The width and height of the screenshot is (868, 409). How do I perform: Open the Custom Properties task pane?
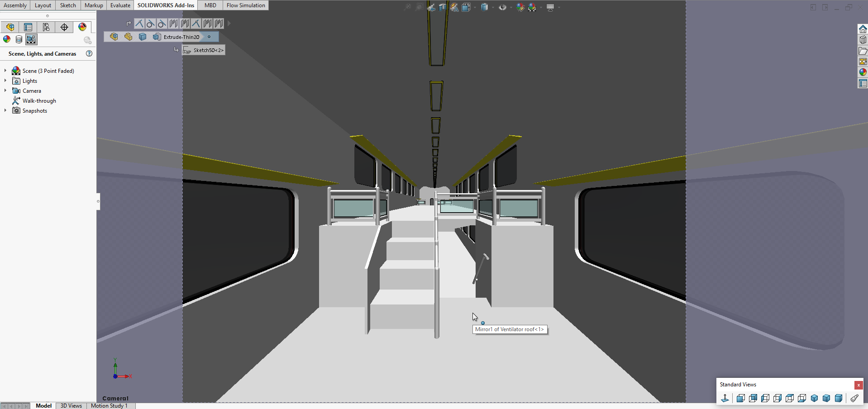[x=863, y=83]
